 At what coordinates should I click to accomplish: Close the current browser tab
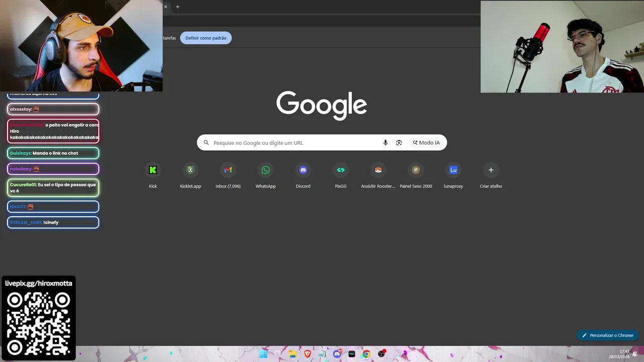166,7
